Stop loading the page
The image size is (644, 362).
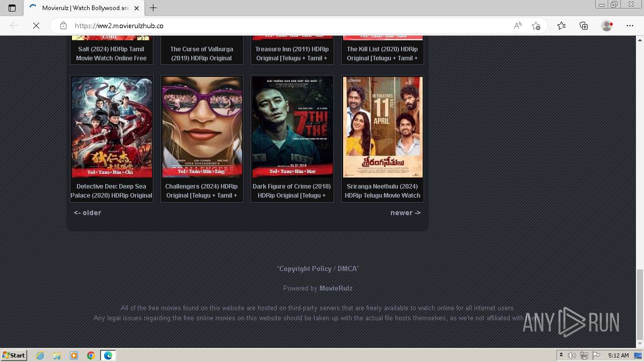pyautogui.click(x=36, y=26)
